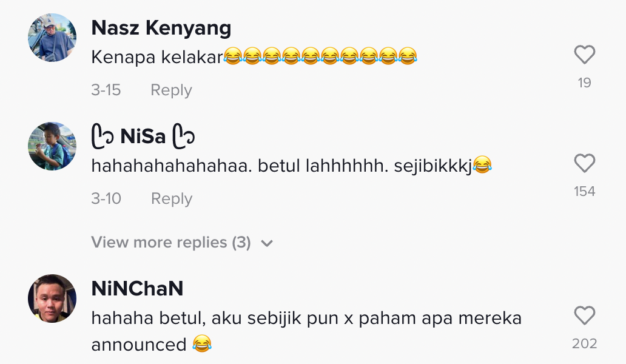Screen dimensions: 626x364
Task: Reply to NiSa's comment
Action: point(171,198)
